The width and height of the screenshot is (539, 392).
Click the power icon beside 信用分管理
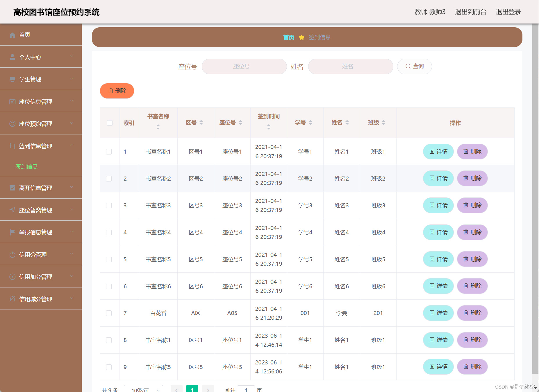[12, 254]
